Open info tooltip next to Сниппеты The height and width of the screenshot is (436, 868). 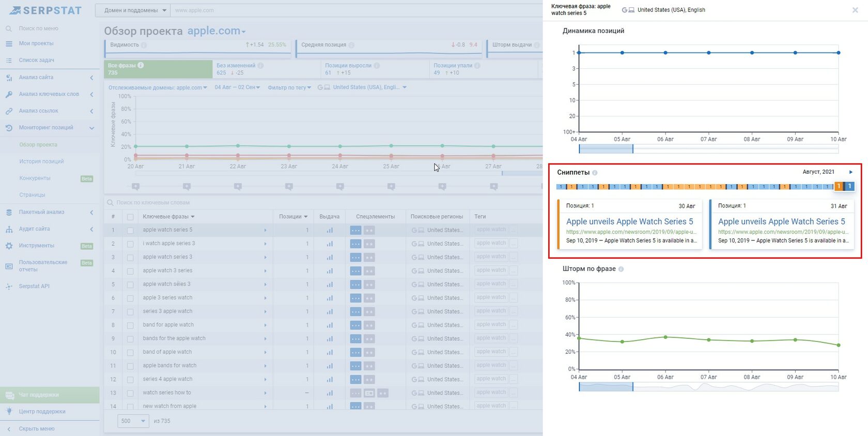point(595,173)
